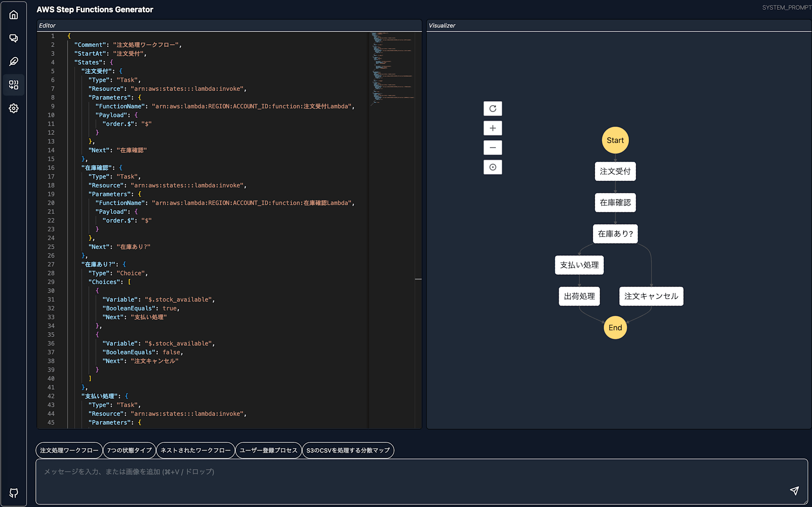This screenshot has height=507, width=812.
Task: Click the AWS Step Functions Generator title
Action: point(95,9)
